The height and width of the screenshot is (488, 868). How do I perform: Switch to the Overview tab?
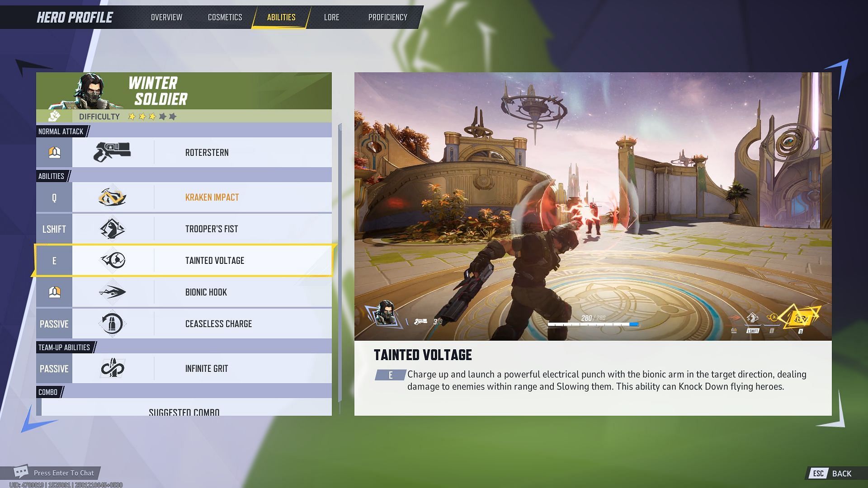tap(166, 17)
